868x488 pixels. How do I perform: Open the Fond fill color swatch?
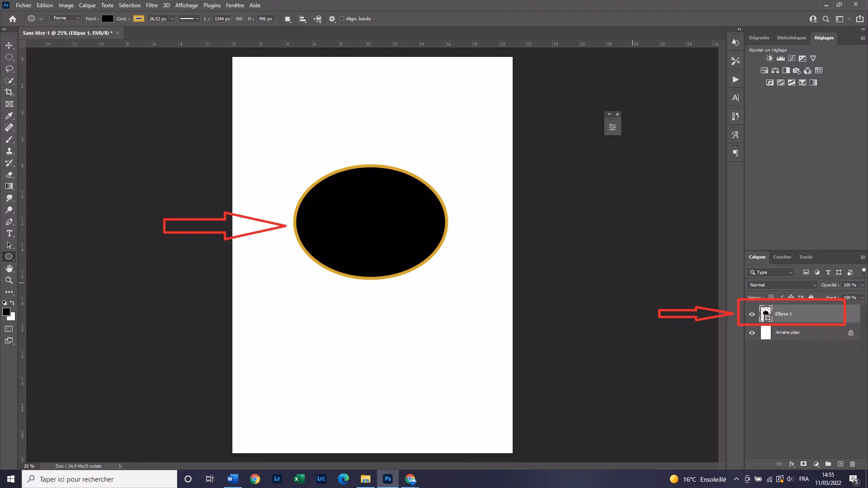pyautogui.click(x=107, y=19)
